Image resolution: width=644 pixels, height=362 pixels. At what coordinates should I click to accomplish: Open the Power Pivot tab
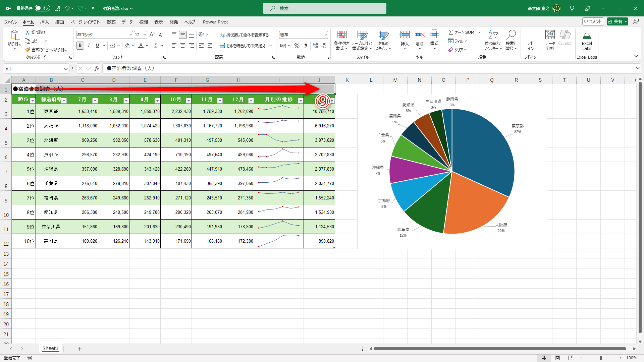tap(215, 22)
